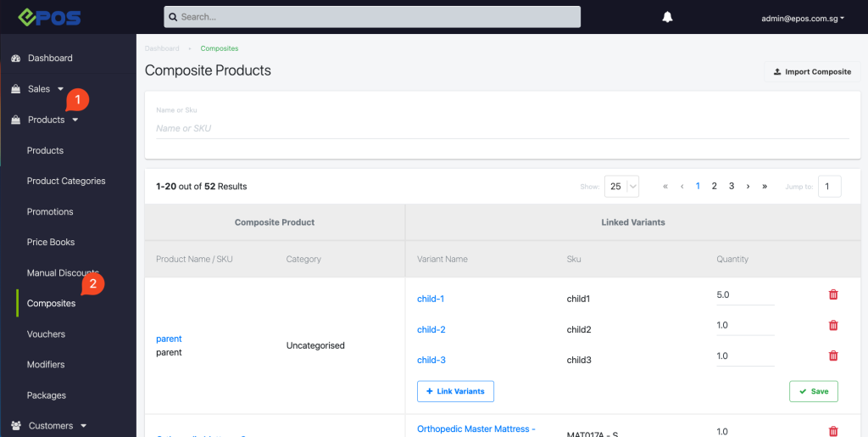Focus the Name or SKU filter field
The width and height of the screenshot is (868, 437).
click(x=502, y=128)
